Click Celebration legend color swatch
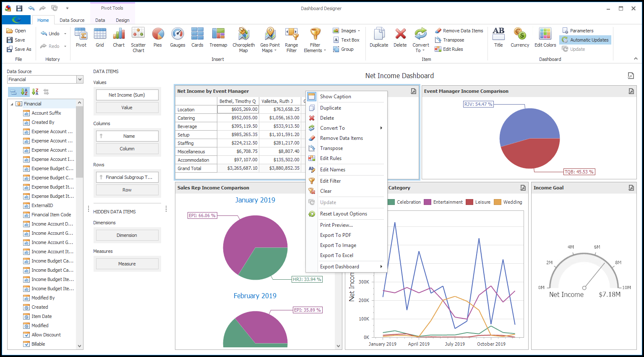The image size is (644, 357). click(x=391, y=202)
